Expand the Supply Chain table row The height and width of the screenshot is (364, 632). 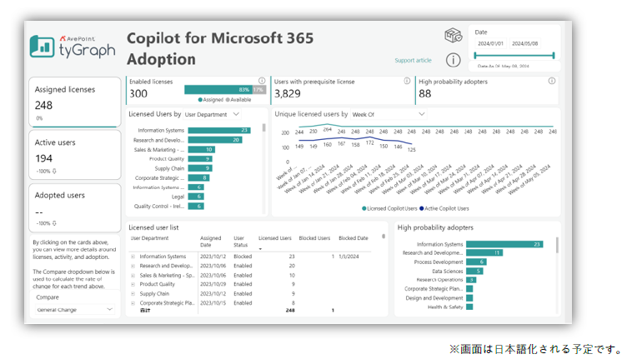click(133, 294)
